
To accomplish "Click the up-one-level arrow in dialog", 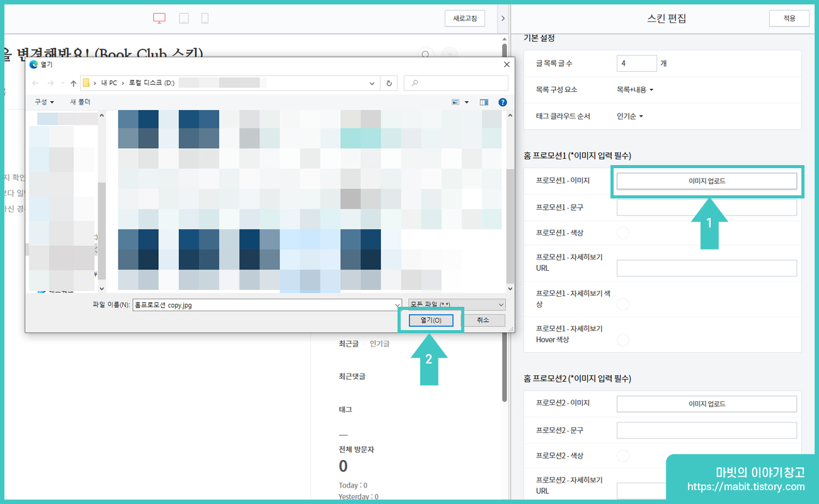I will point(74,83).
